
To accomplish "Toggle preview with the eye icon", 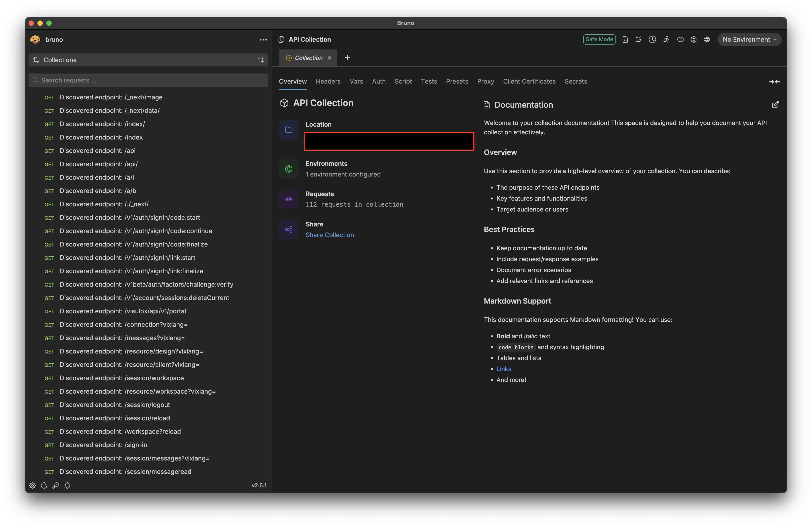I will point(680,39).
